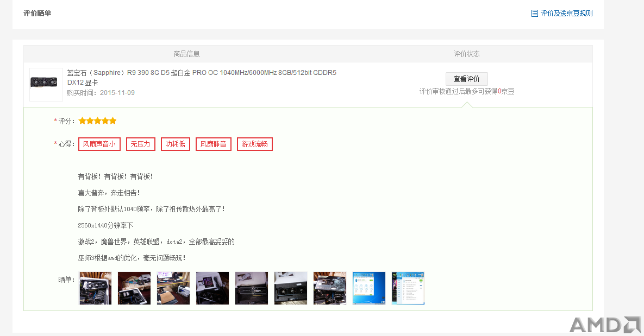Open the 蓝宝石 Sapphire R9 390 product title link
The image size is (644, 336).
pyautogui.click(x=202, y=78)
